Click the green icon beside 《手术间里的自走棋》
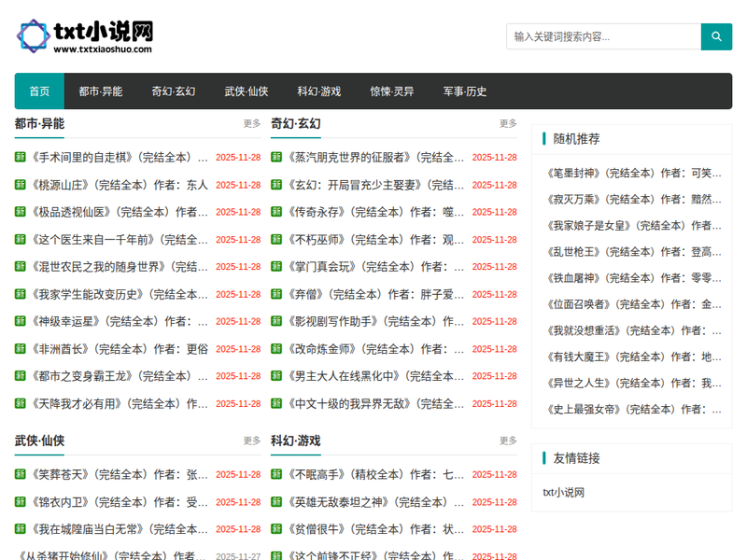Screen dimensions: 747x560 coord(21,157)
